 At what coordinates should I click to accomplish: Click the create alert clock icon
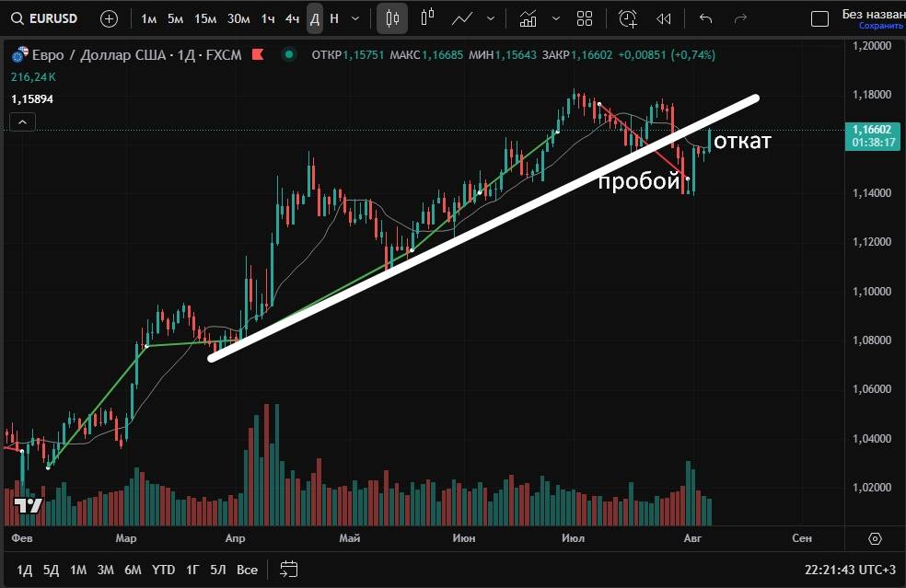click(x=628, y=18)
